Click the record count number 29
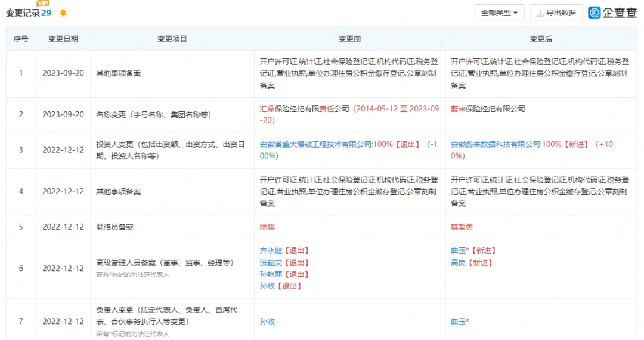The width and height of the screenshot is (644, 340). [x=46, y=13]
